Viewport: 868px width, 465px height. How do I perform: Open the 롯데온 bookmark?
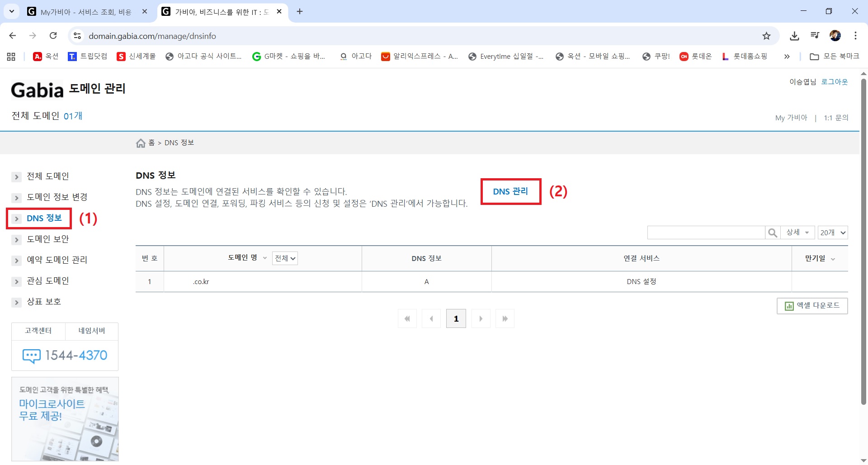pyautogui.click(x=696, y=57)
